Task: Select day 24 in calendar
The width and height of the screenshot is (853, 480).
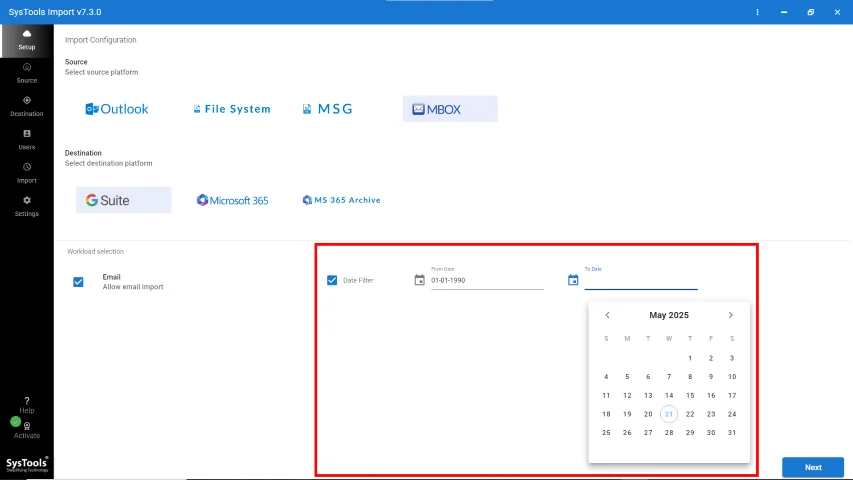Action: tap(732, 414)
